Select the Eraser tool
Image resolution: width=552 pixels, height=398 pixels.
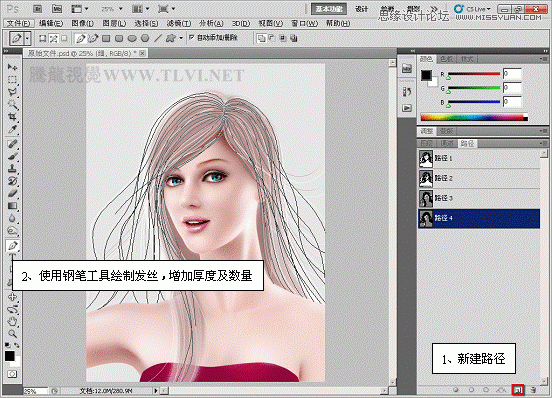tap(12, 194)
